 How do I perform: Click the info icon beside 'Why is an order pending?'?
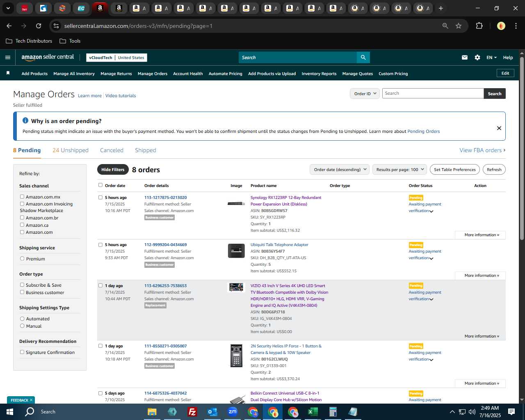pos(25,121)
